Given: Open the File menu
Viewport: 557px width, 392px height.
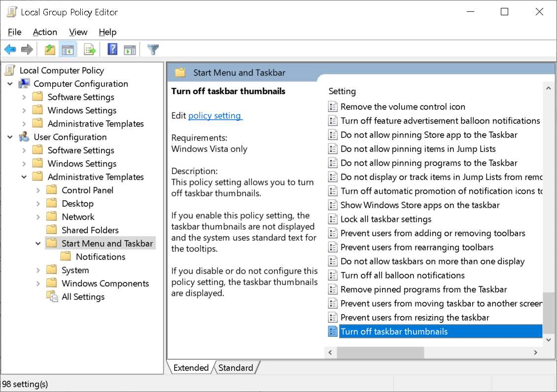Looking at the screenshot, I should pos(15,32).
